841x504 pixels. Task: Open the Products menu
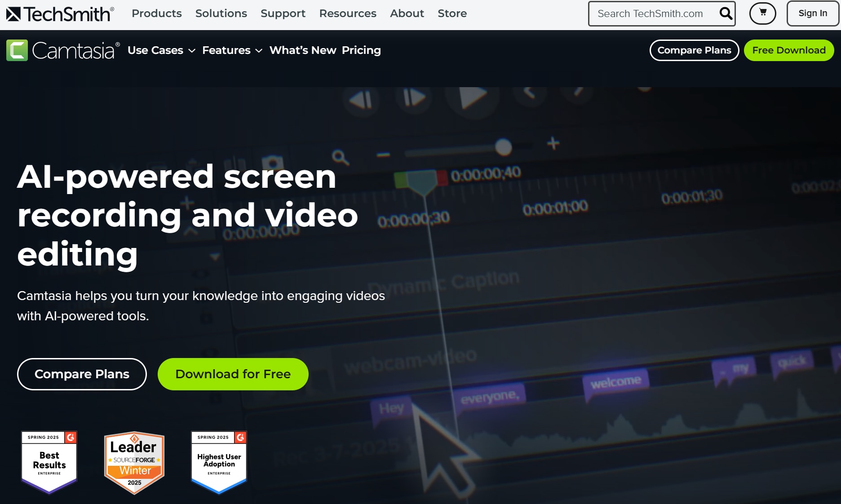(156, 13)
